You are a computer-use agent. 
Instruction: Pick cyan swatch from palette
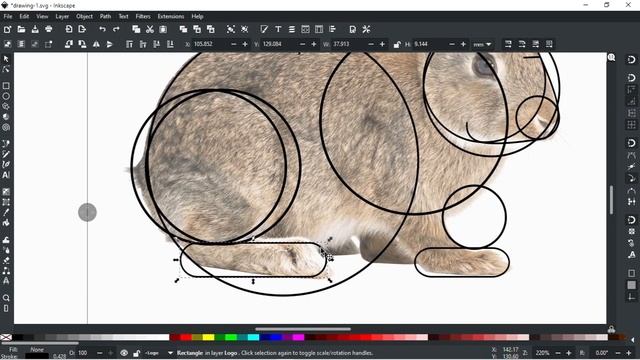click(x=253, y=338)
